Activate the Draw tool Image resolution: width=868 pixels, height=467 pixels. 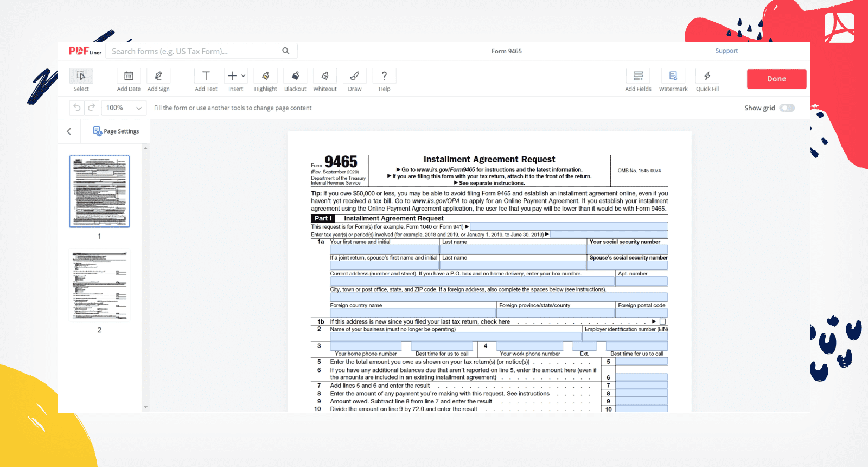(355, 80)
